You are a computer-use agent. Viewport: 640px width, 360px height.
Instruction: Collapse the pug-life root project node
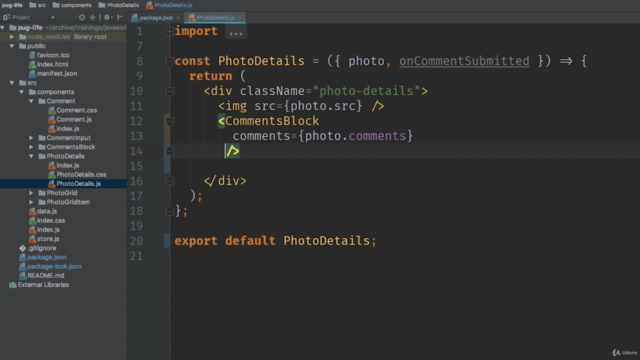[x=3, y=28]
